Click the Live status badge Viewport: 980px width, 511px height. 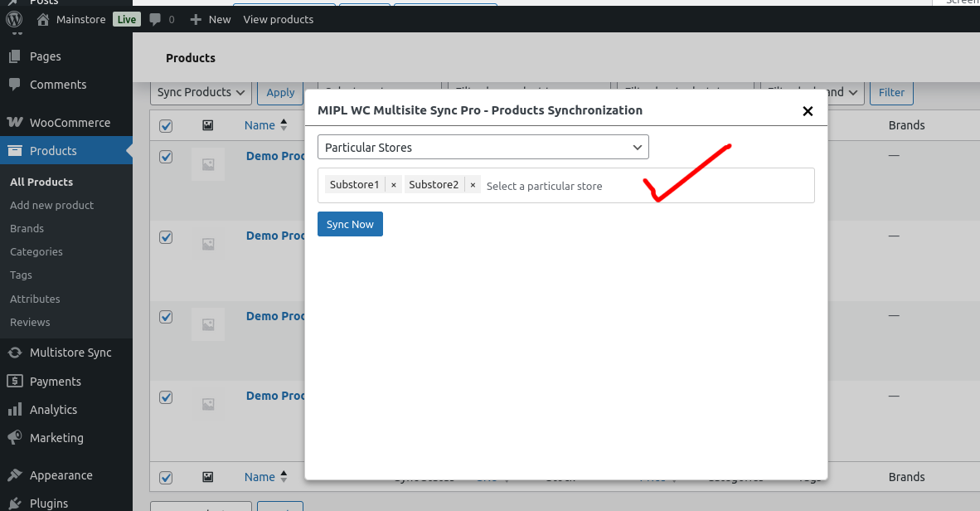(x=127, y=19)
